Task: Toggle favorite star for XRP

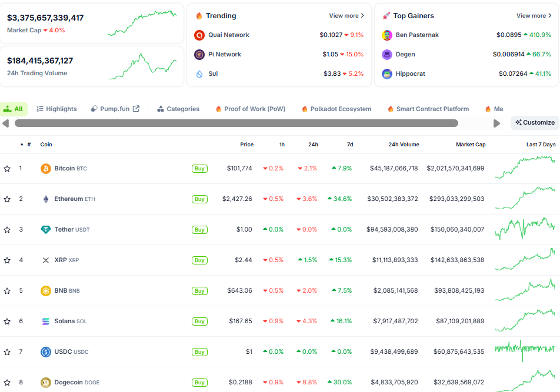Action: pos(7,260)
